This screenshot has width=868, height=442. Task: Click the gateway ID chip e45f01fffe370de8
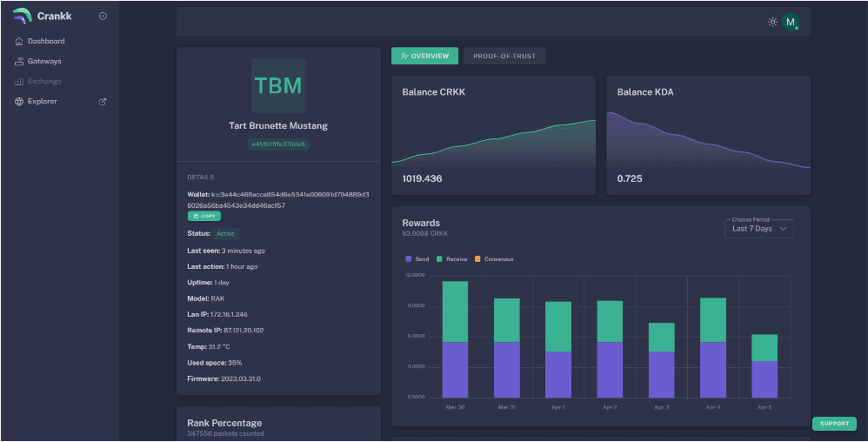(278, 144)
